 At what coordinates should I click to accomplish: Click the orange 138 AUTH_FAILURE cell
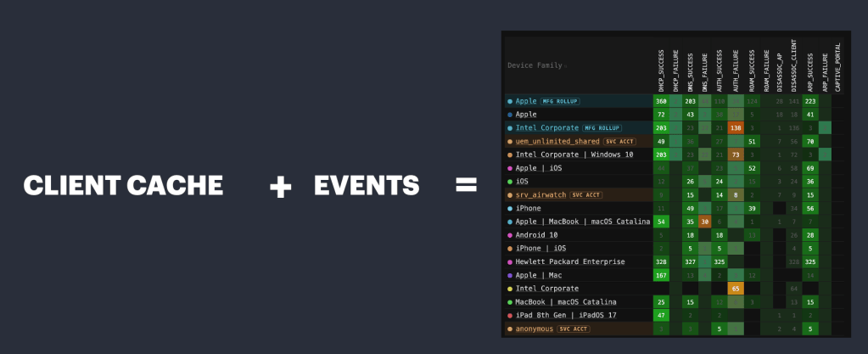[x=736, y=128]
